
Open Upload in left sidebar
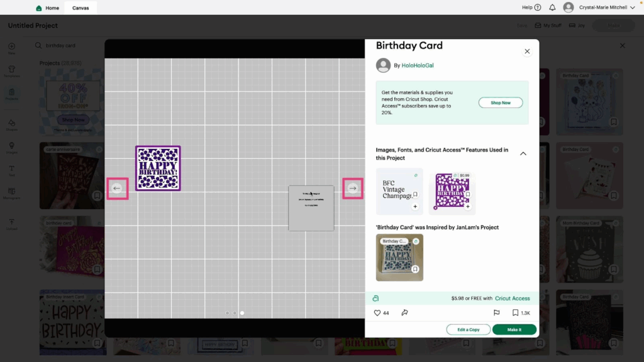point(11,224)
